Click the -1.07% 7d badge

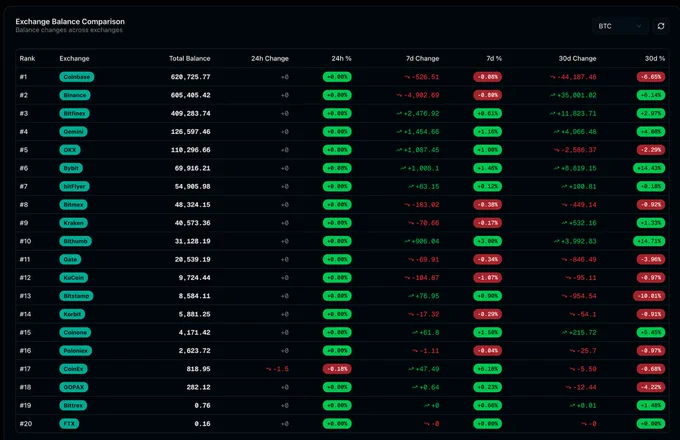coord(487,277)
